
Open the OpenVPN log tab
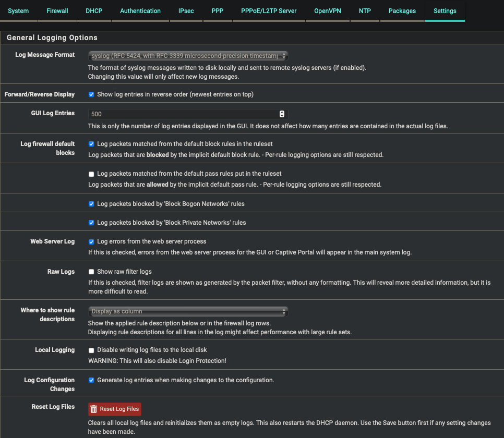pos(328,11)
